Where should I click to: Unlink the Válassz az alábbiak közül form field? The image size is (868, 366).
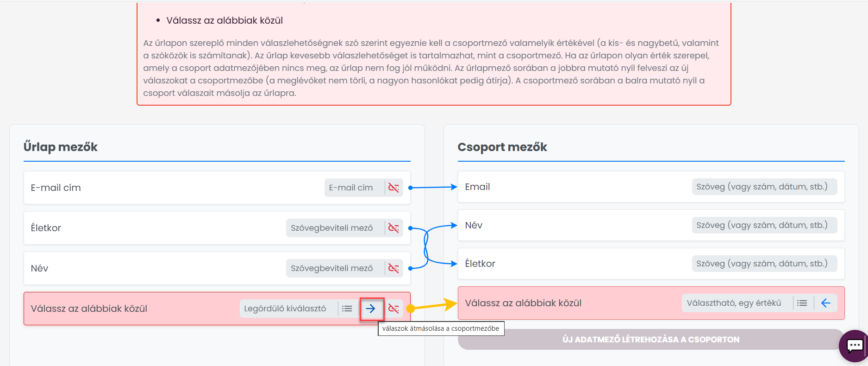tap(393, 309)
